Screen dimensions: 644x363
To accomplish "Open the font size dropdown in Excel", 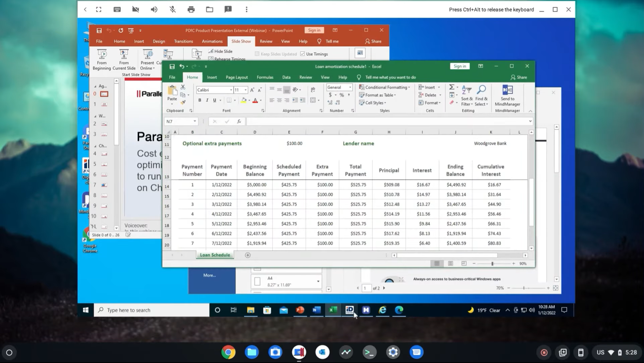I will click(x=245, y=90).
